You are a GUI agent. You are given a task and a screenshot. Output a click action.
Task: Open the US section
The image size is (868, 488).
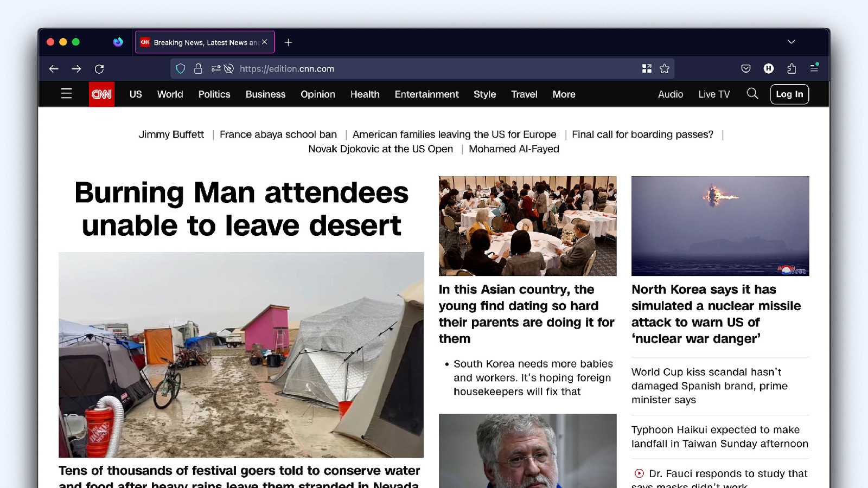point(136,94)
